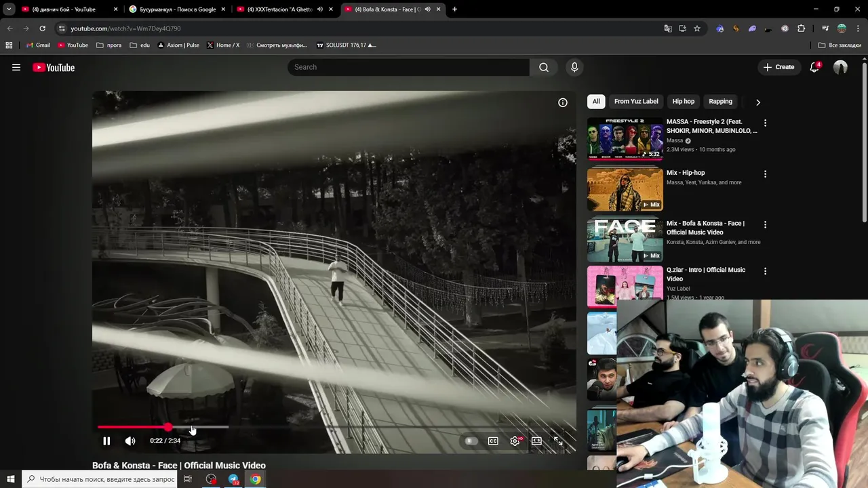Image resolution: width=868 pixels, height=488 pixels.
Task: Select the From Yuz Label chip
Action: pyautogui.click(x=636, y=102)
